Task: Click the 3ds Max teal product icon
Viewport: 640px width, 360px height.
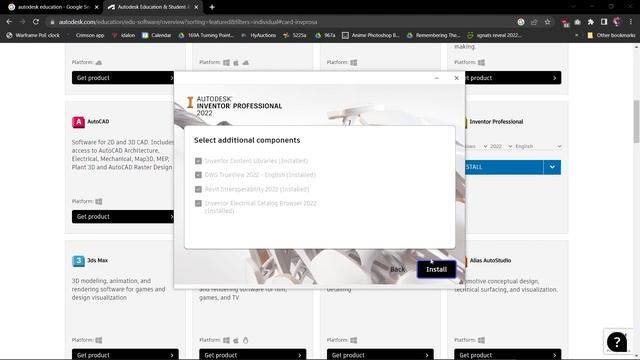Action: coord(78,261)
